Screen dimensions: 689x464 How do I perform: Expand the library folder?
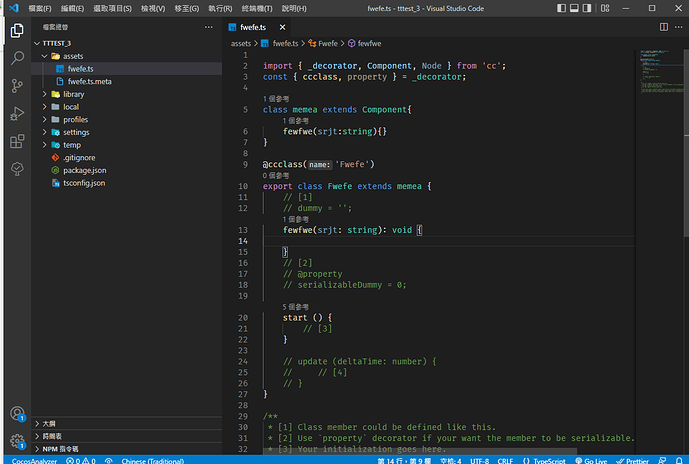click(73, 94)
